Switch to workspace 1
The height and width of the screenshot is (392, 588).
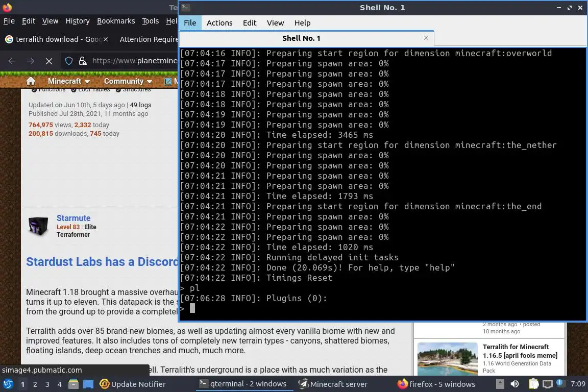pos(23,384)
